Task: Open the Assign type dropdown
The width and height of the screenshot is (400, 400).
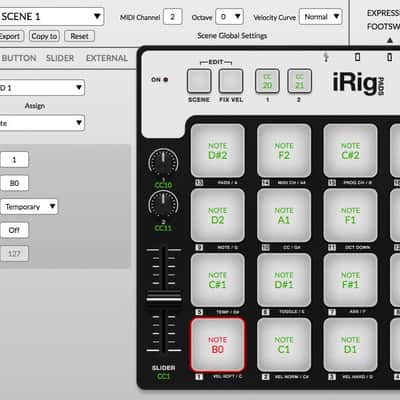Action: pyautogui.click(x=42, y=123)
